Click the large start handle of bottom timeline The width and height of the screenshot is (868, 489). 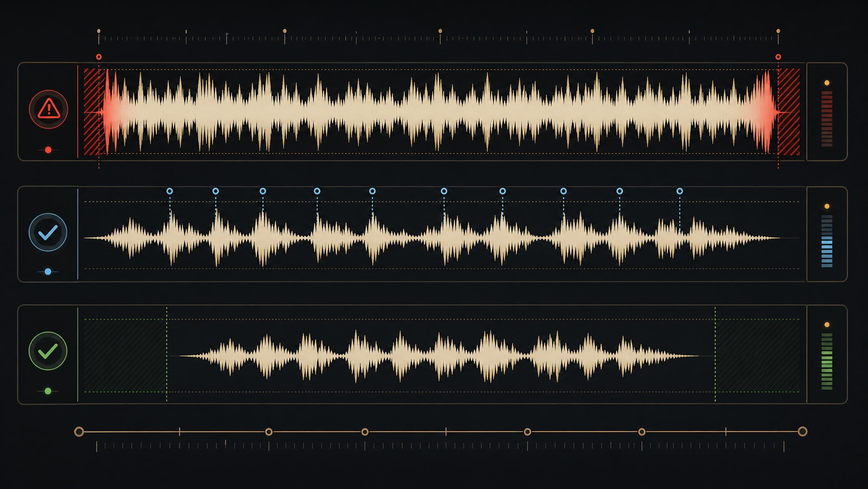(79, 431)
